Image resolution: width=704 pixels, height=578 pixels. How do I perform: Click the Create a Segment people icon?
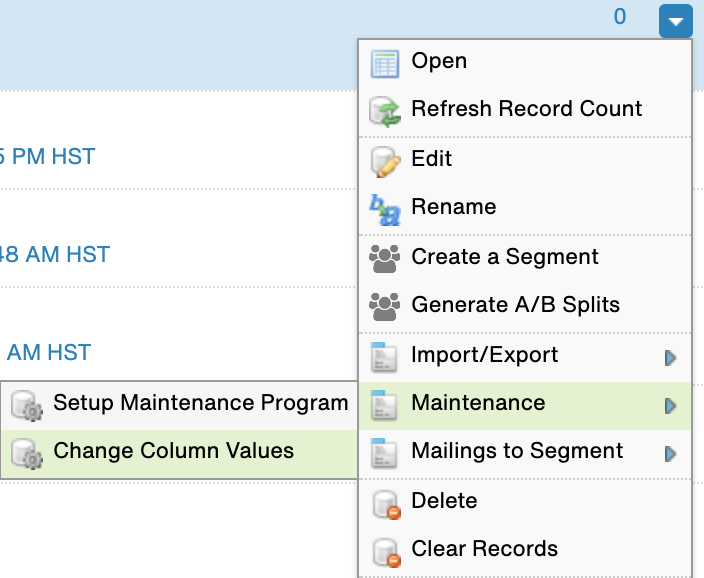click(x=384, y=259)
